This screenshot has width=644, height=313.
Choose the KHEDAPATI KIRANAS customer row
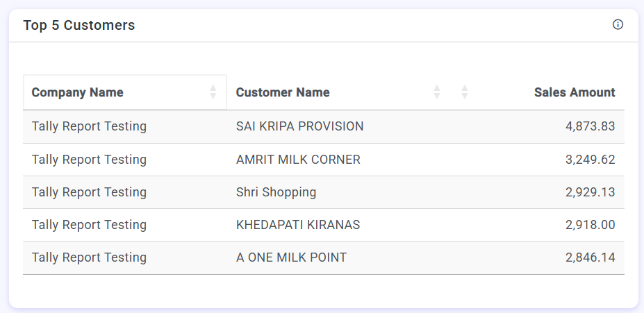(x=298, y=225)
